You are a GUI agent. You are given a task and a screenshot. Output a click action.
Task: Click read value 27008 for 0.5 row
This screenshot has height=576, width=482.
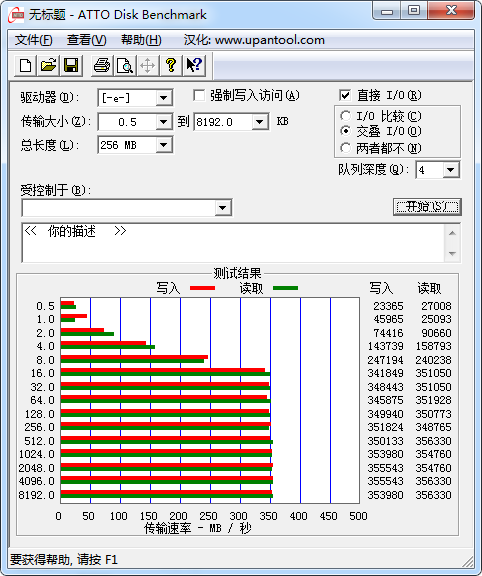point(436,306)
